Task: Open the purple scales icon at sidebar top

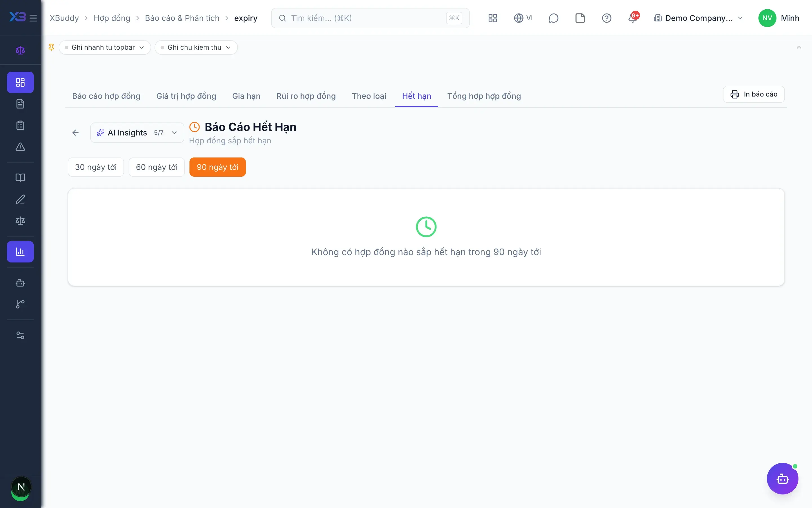Action: tap(20, 51)
